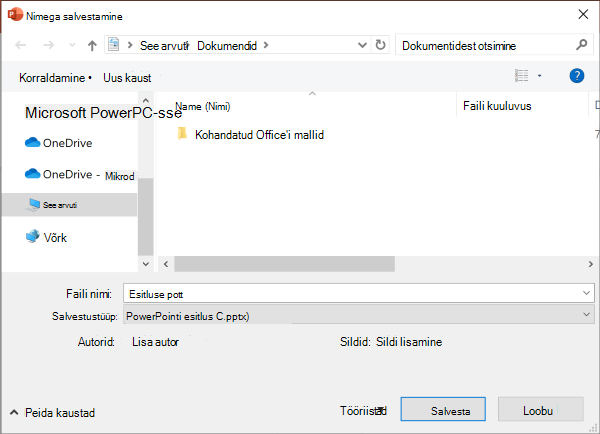Select See arvuti in navigation pane
Image resolution: width=600 pixels, height=434 pixels.
(70, 205)
